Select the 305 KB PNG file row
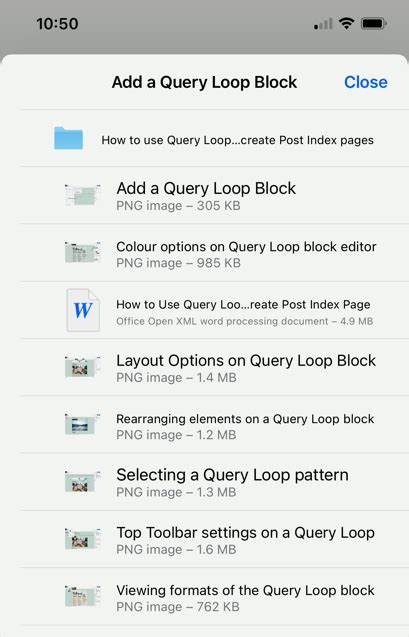 pyautogui.click(x=214, y=195)
